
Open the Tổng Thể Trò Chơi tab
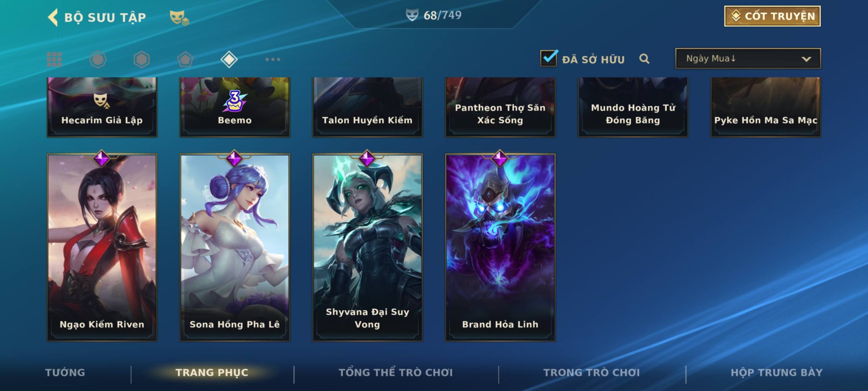click(x=396, y=373)
